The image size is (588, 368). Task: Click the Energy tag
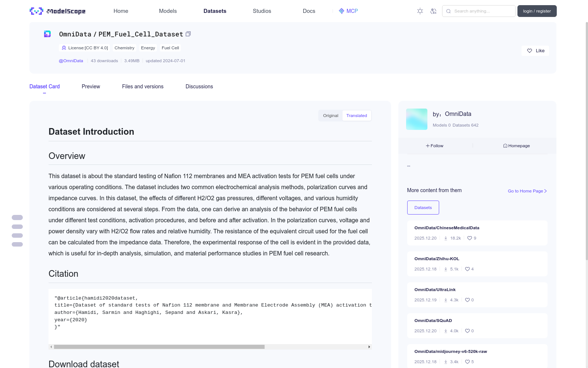[x=148, y=48]
